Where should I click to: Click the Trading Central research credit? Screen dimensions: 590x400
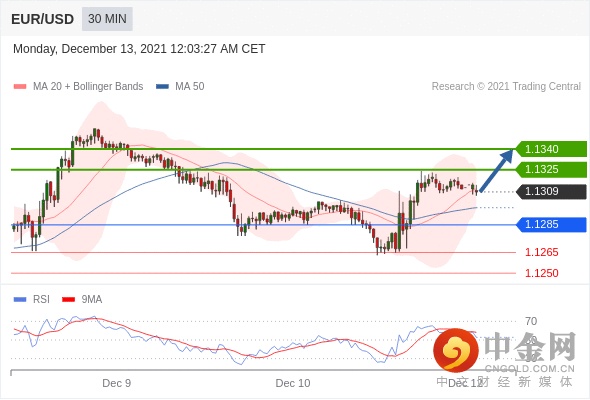click(506, 87)
